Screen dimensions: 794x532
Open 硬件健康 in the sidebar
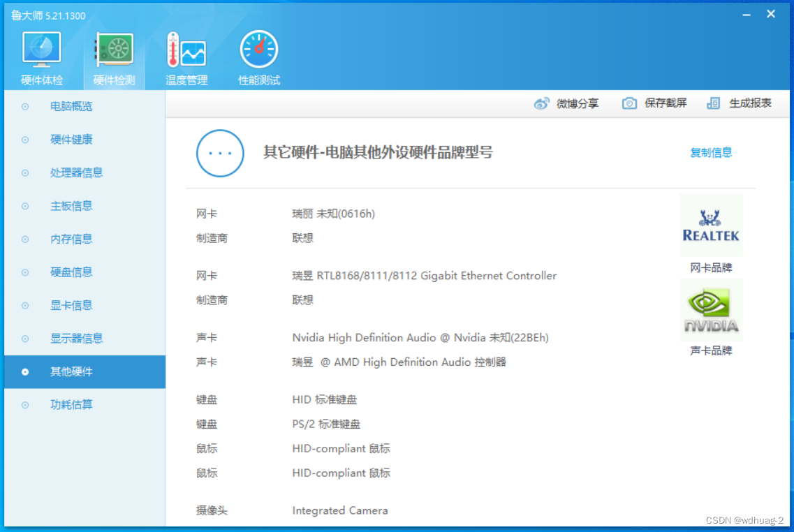(71, 140)
